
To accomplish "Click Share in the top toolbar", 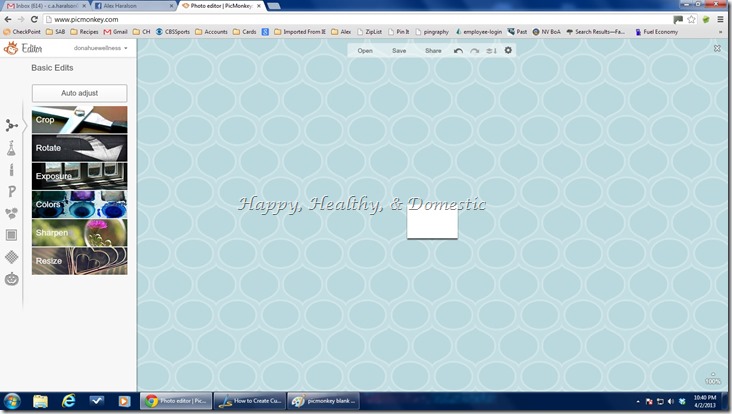I will pos(433,50).
